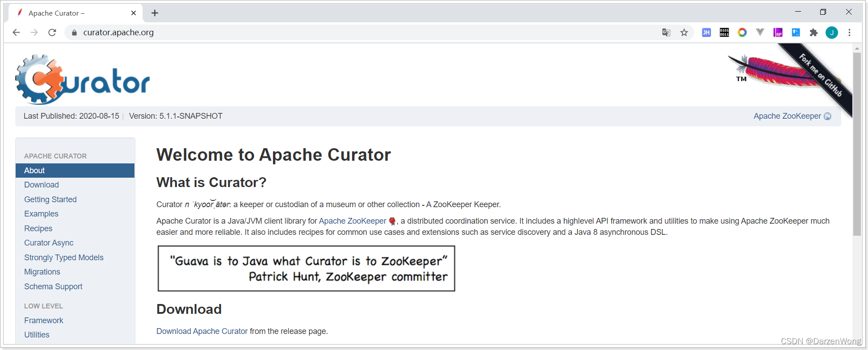Open the colorful circle extension icon
This screenshot has height=350, width=868.
click(742, 33)
